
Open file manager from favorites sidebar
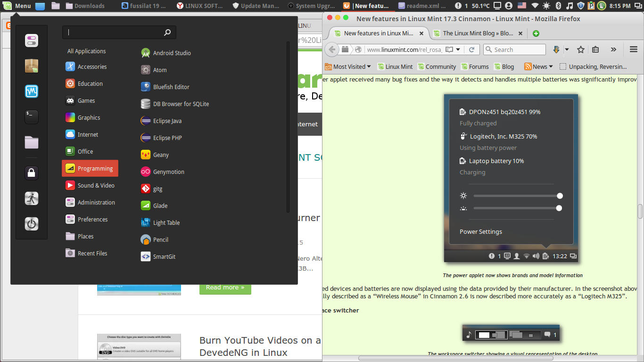pyautogui.click(x=32, y=142)
